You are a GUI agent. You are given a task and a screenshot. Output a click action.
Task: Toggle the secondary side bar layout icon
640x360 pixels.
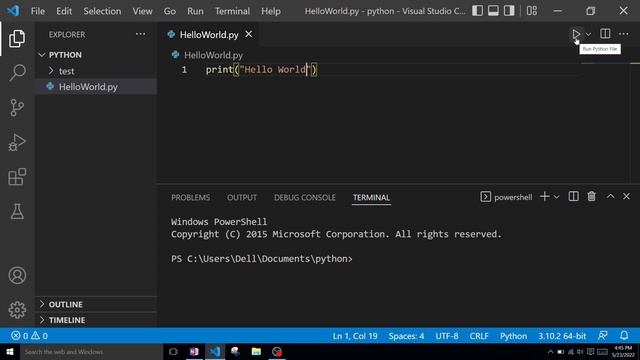pyautogui.click(x=509, y=11)
